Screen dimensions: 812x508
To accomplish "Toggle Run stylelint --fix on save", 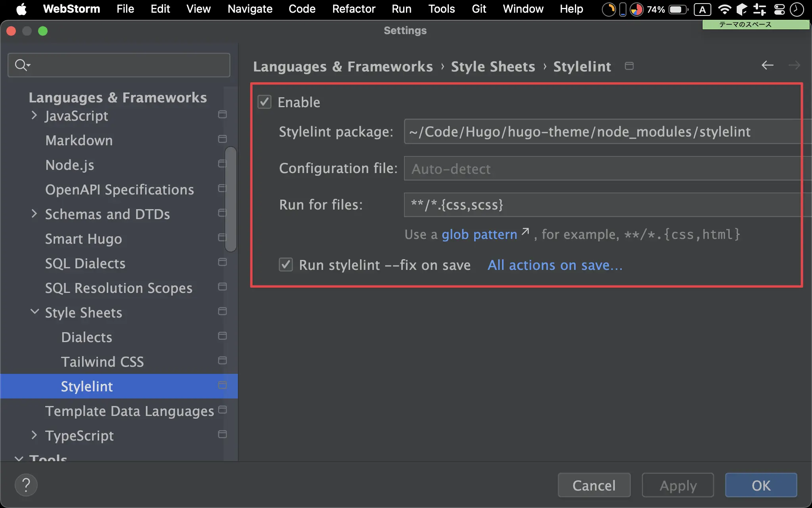I will click(286, 265).
